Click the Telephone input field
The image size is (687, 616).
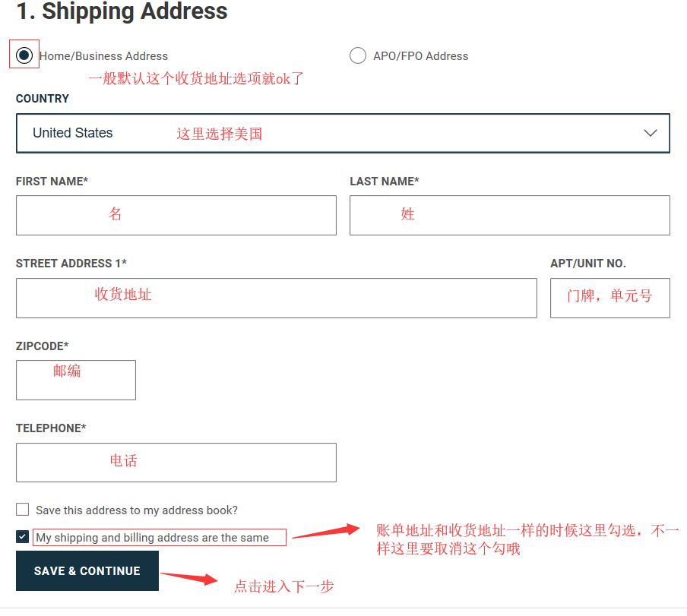point(176,462)
